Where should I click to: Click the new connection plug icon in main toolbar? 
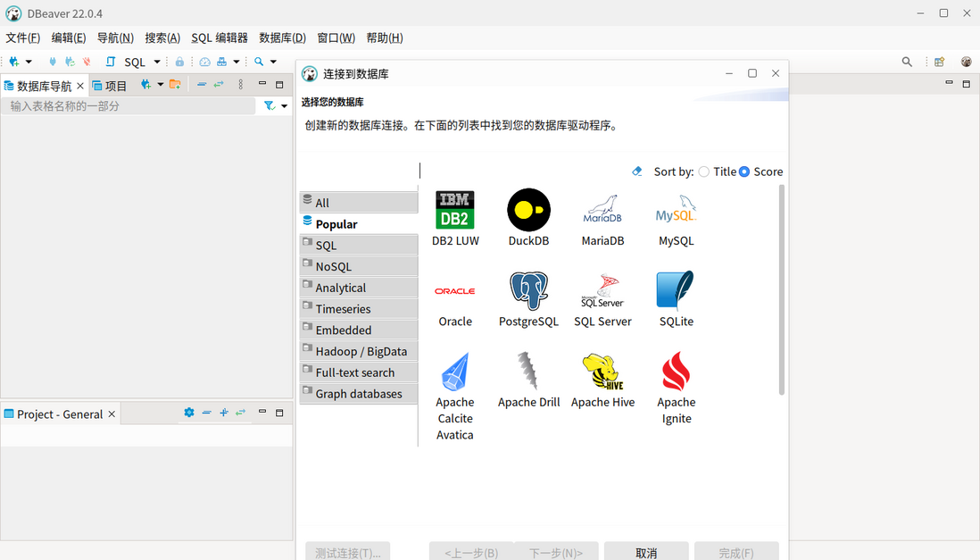click(13, 62)
